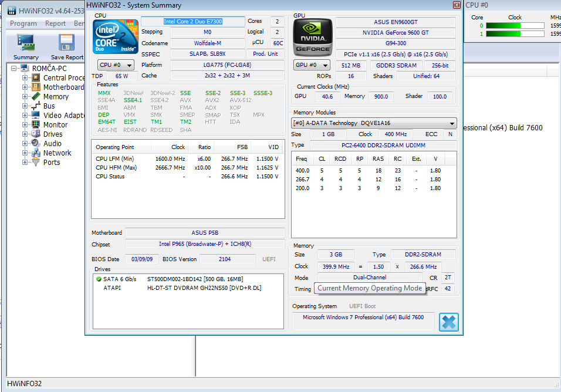
Task: Select the CPU HFM (Max) row
Action: pyautogui.click(x=187, y=167)
